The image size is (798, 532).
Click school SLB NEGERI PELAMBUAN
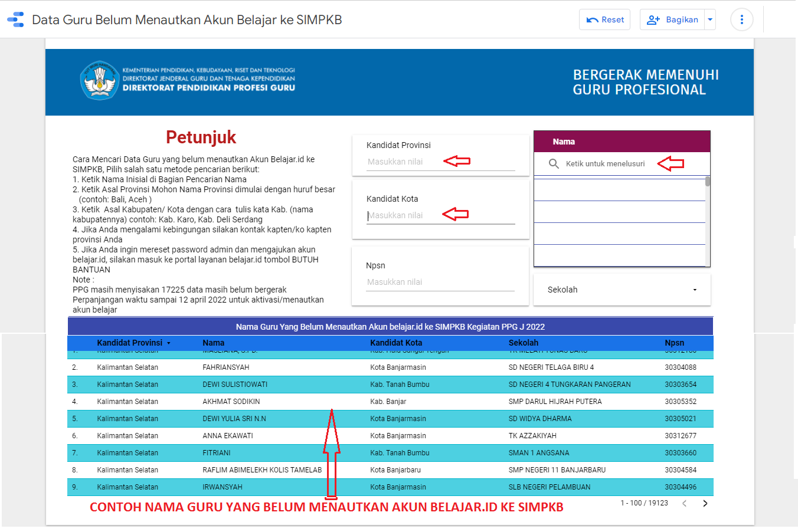click(x=550, y=487)
